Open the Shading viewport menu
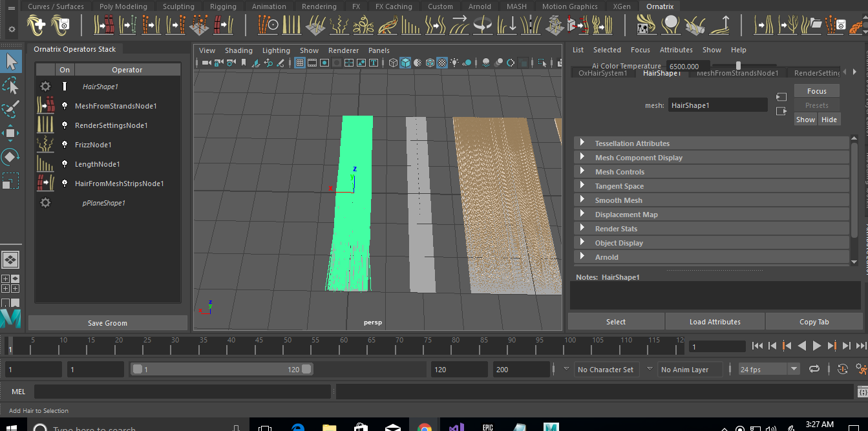The height and width of the screenshot is (431, 868). tap(238, 50)
